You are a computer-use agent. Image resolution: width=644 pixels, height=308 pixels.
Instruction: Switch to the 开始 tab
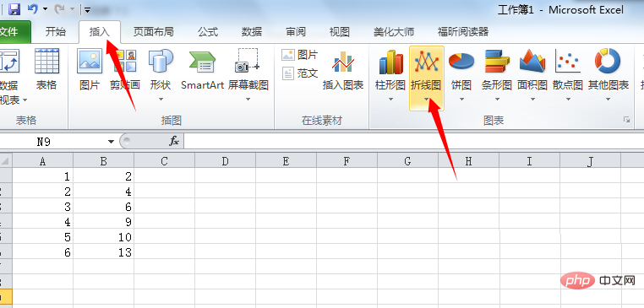[56, 32]
